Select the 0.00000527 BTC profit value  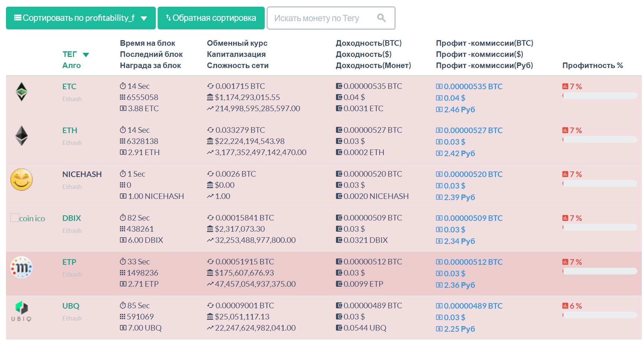pos(473,130)
